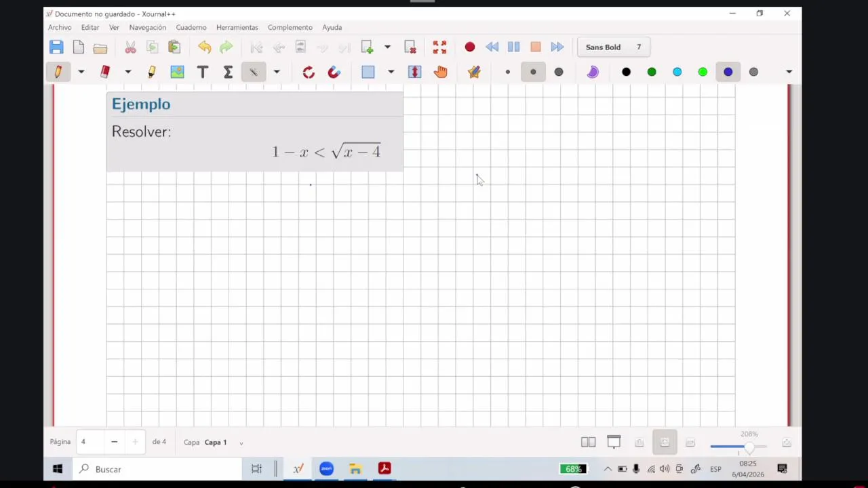Open the Ver menu

(114, 27)
